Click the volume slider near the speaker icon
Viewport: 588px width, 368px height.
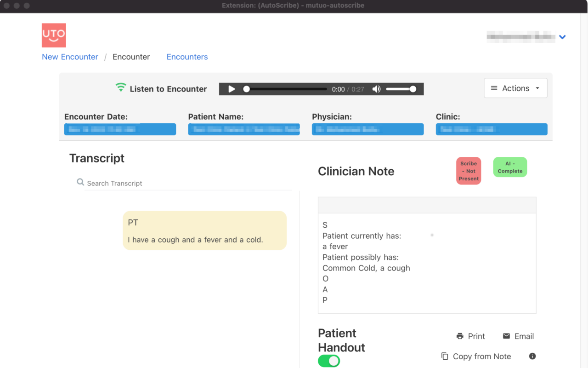[401, 89]
